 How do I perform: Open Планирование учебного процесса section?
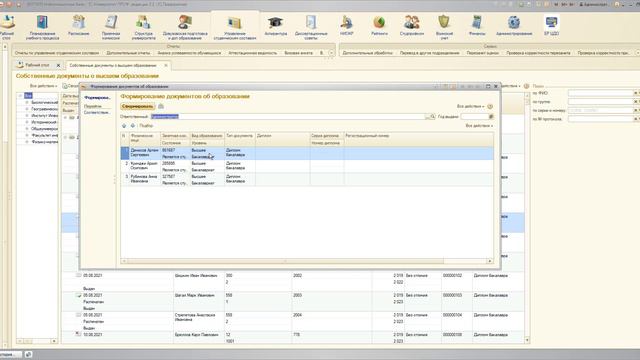coord(42,27)
